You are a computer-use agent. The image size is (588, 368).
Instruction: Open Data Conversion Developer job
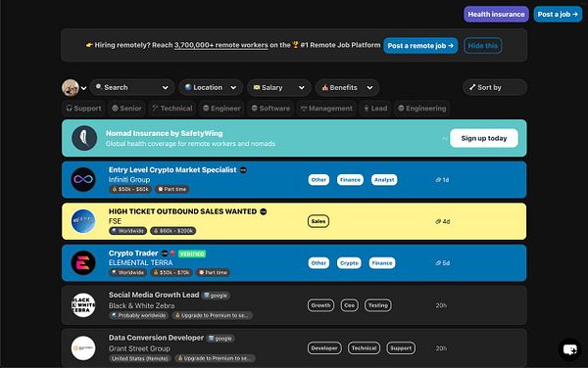click(x=156, y=338)
